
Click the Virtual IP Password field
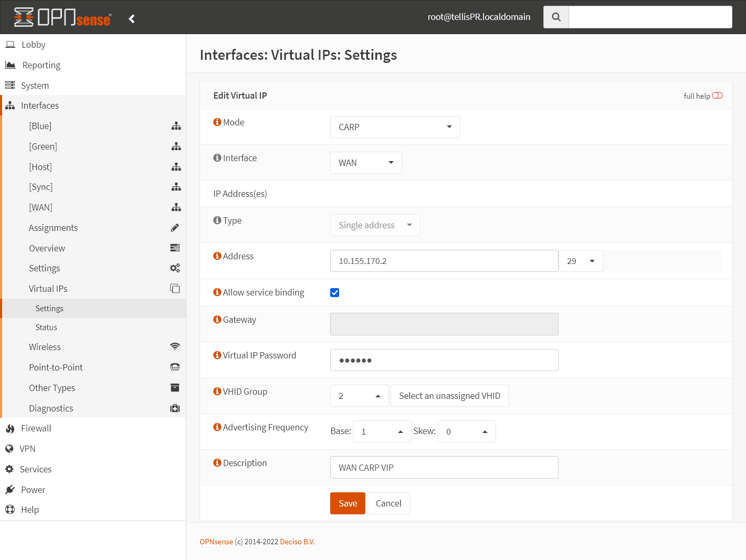point(444,360)
